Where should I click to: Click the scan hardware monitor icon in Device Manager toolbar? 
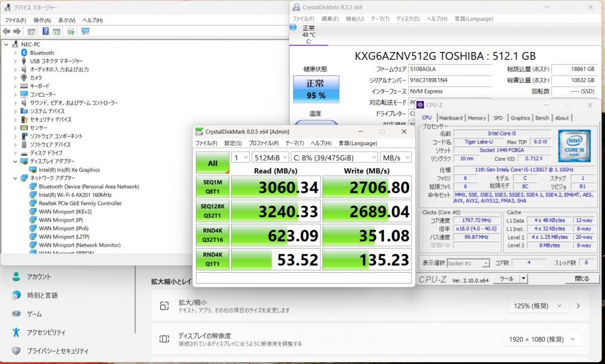click(x=85, y=31)
